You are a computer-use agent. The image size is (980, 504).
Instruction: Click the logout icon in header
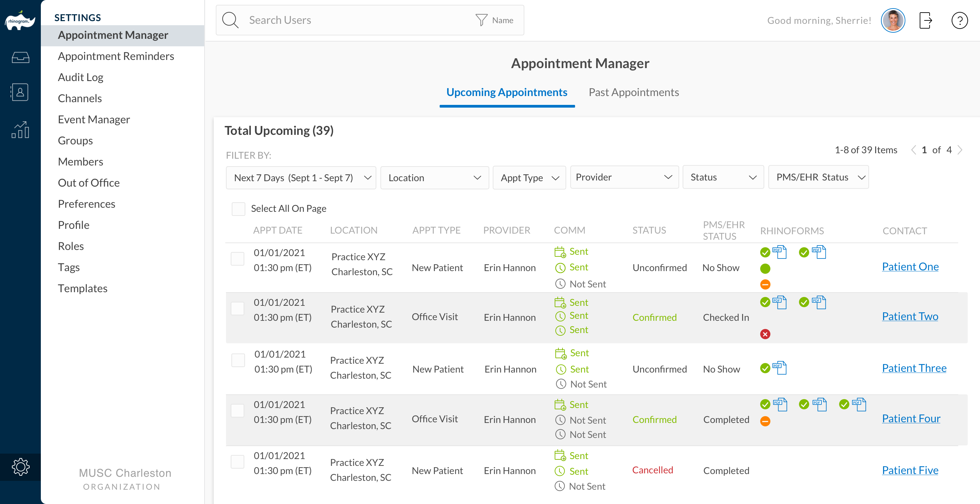(x=925, y=20)
